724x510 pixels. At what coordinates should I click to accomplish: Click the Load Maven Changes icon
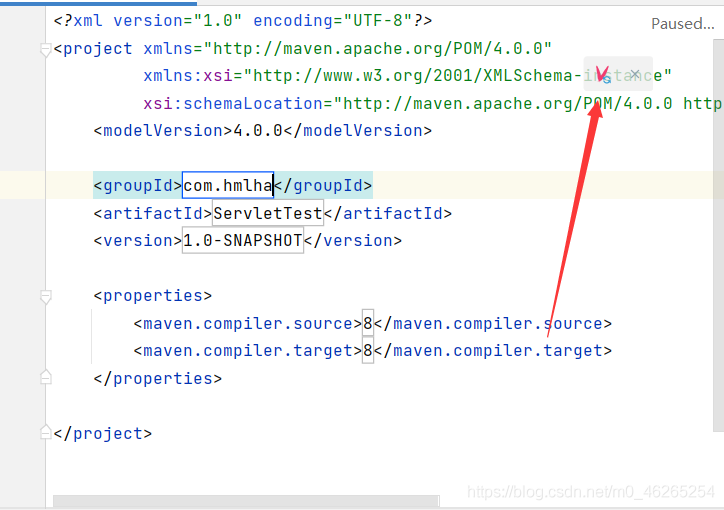tap(603, 74)
